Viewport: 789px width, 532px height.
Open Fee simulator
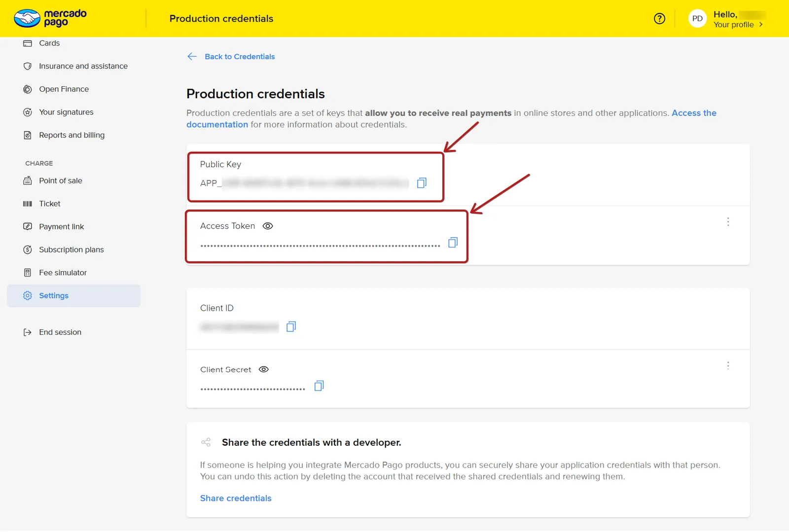tap(63, 273)
